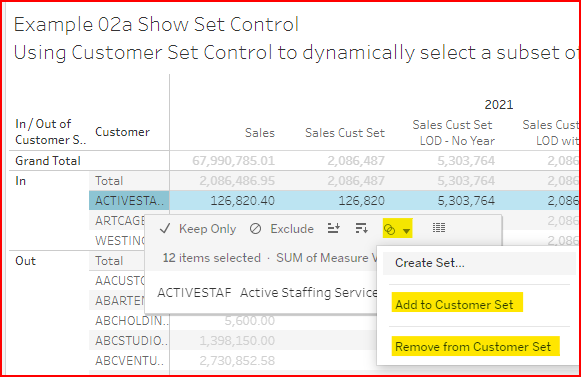
Task: Expand the set options dropdown arrow
Action: [x=406, y=231]
